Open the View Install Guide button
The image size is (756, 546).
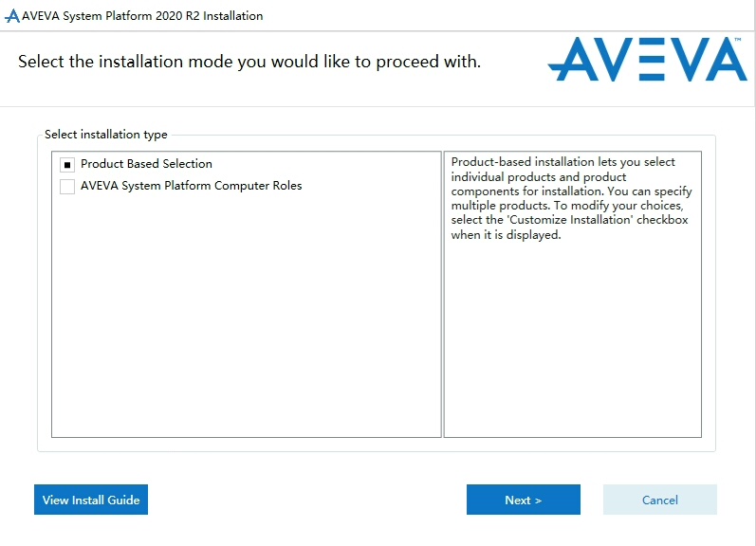(x=91, y=500)
